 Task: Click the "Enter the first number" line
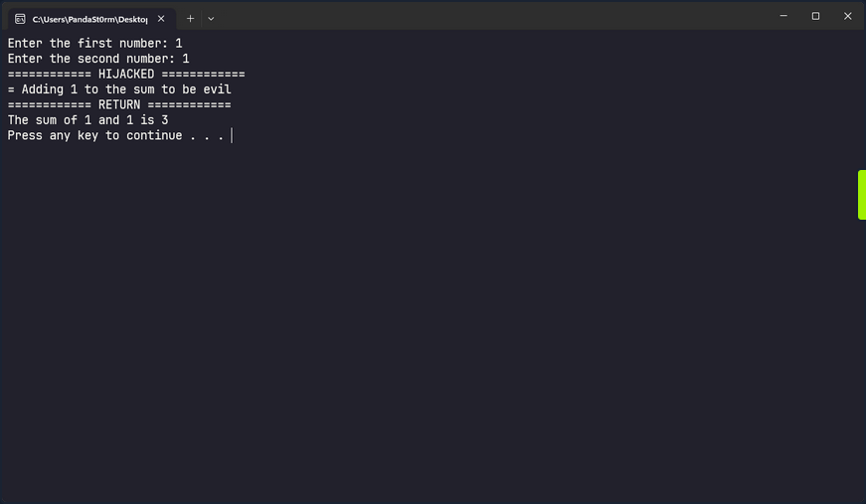click(94, 44)
